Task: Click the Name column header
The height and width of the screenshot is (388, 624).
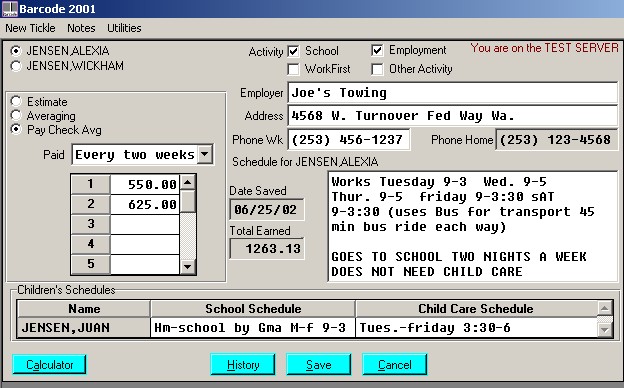Action: 84,309
